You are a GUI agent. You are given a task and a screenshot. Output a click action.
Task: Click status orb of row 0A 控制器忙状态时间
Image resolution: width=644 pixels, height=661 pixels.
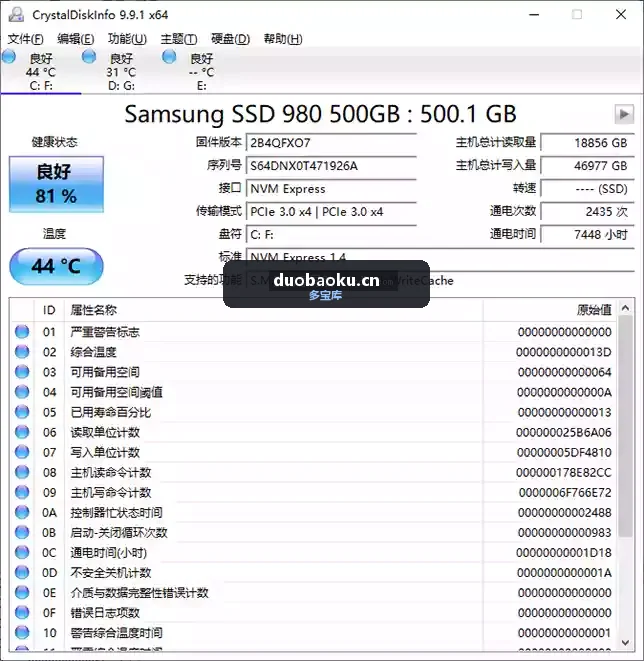click(x=22, y=512)
